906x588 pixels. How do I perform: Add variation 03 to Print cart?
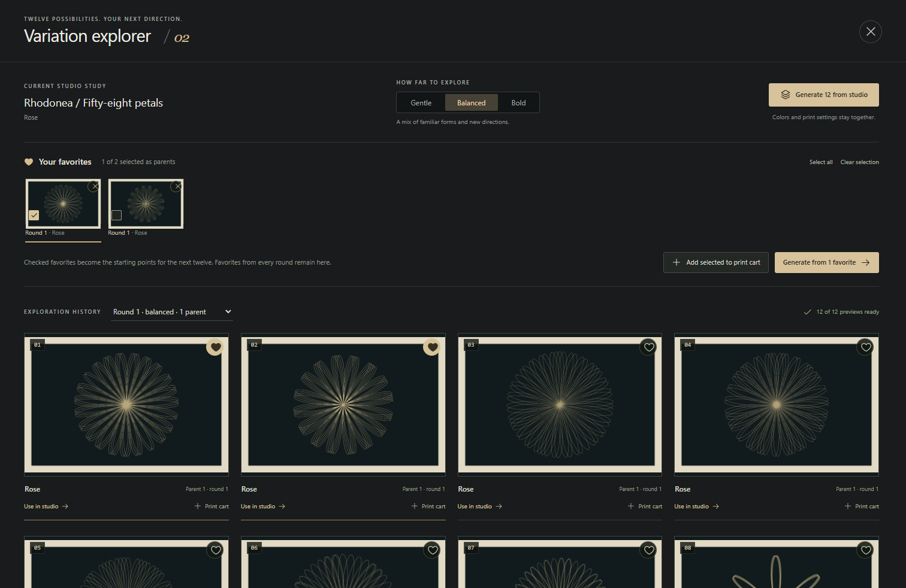click(x=645, y=507)
